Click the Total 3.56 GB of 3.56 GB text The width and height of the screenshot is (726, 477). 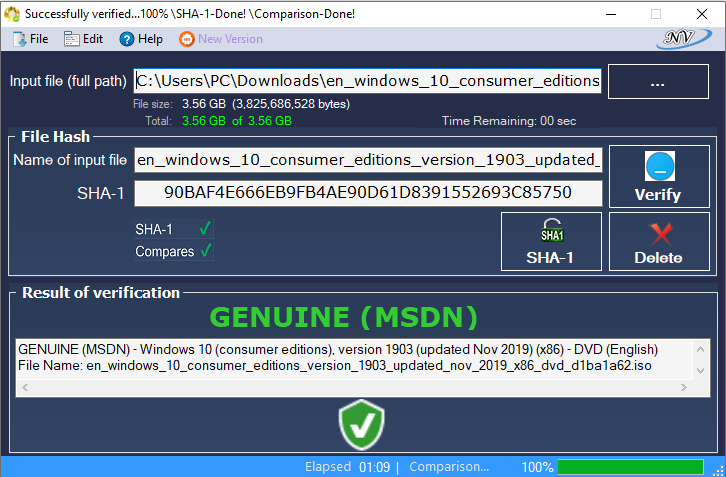point(218,121)
